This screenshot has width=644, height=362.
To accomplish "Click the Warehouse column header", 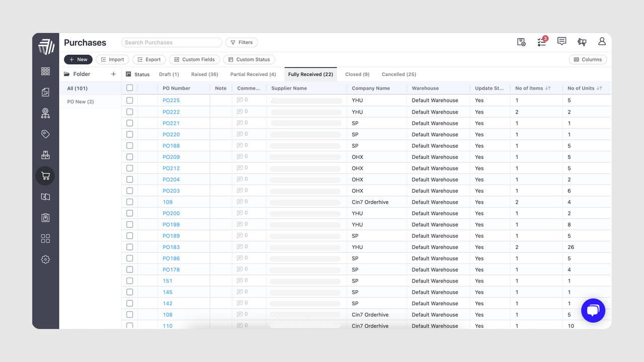I will tap(425, 88).
